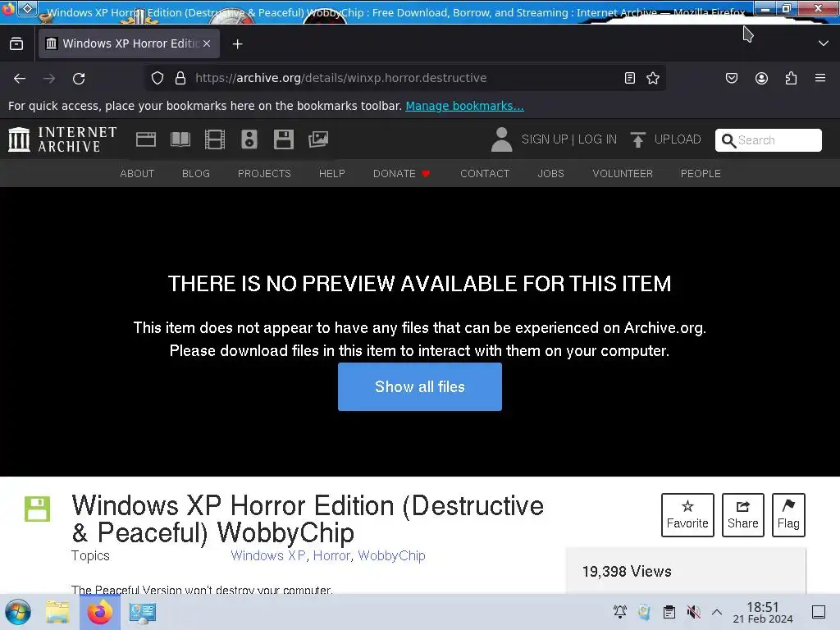The height and width of the screenshot is (630, 840).
Task: Open tracking protection shield info
Action: pos(157,78)
